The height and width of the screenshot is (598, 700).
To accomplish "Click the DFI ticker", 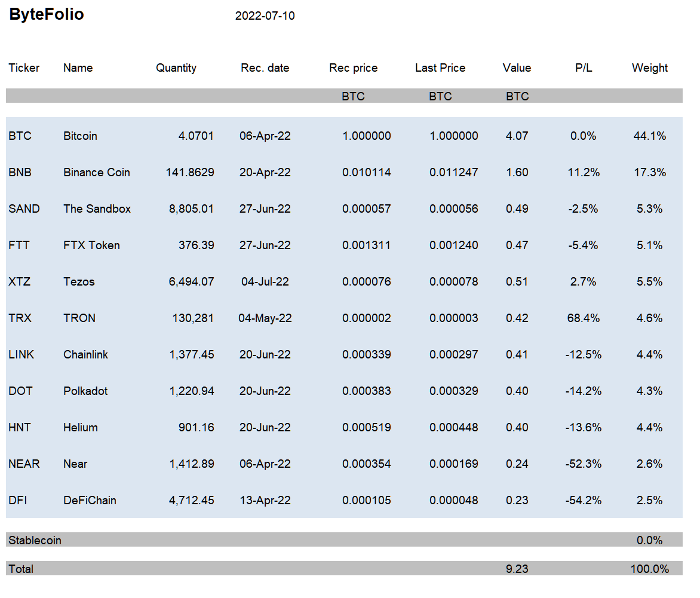I will tap(18, 500).
